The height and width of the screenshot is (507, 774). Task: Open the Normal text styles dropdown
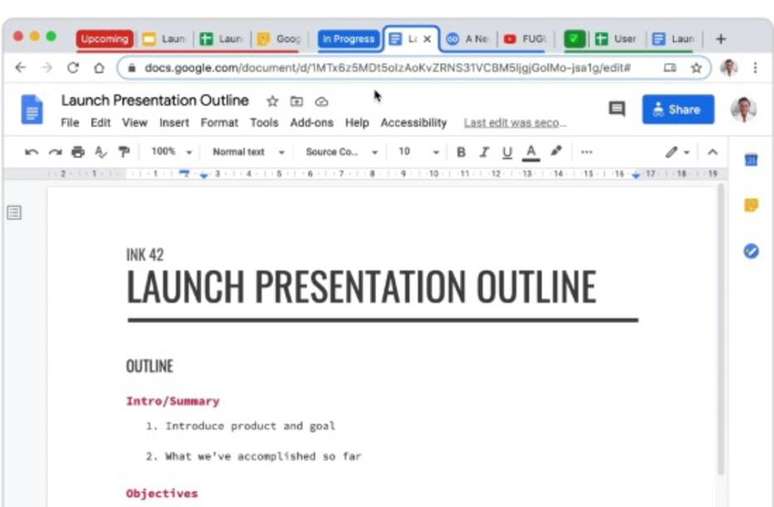point(248,152)
